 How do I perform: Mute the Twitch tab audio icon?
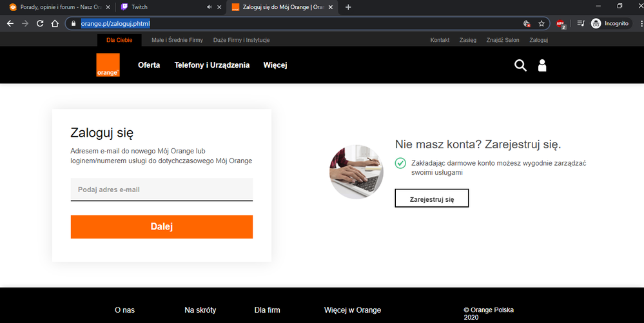pos(210,7)
